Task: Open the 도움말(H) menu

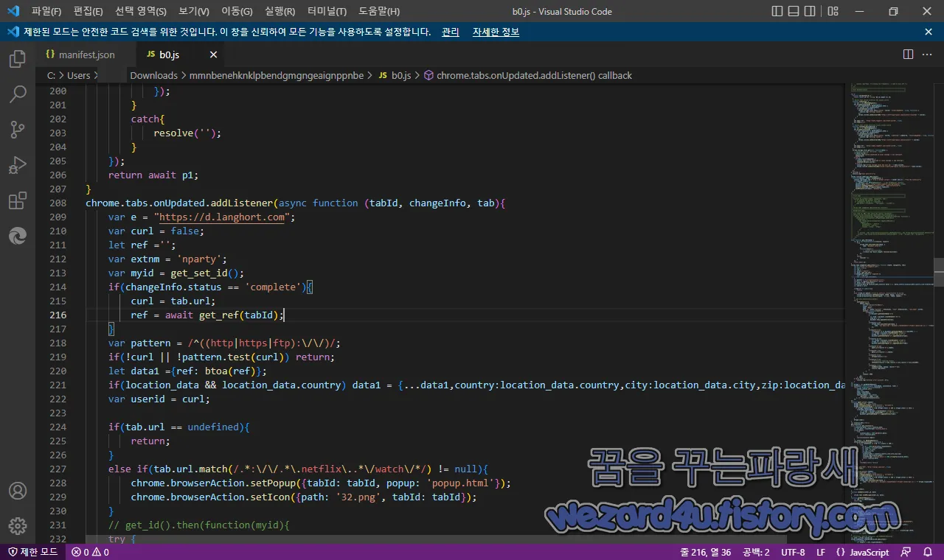Action: click(x=378, y=11)
